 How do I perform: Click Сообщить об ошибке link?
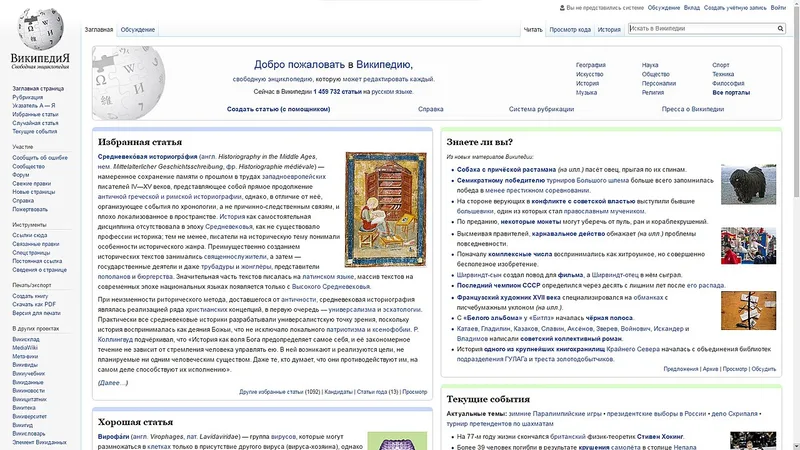40,158
